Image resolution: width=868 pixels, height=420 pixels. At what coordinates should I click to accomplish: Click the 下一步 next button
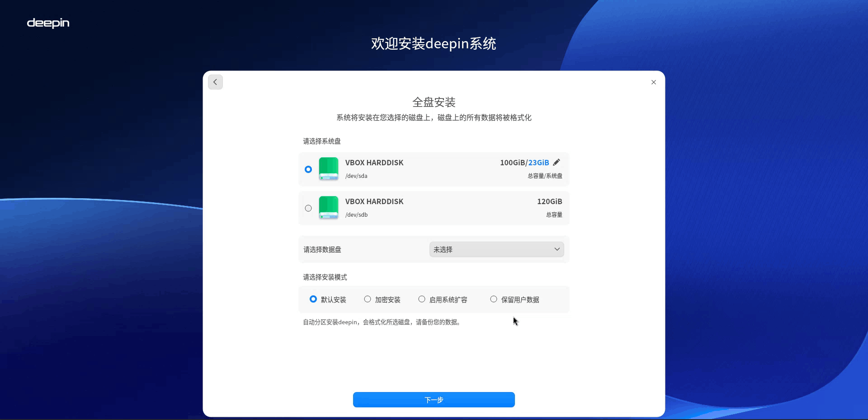coord(434,400)
